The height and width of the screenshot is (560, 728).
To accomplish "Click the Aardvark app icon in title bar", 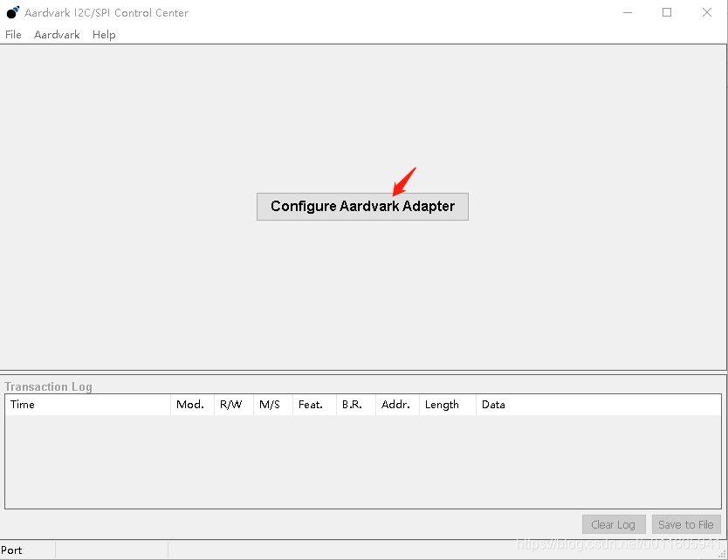I will 12,12.
